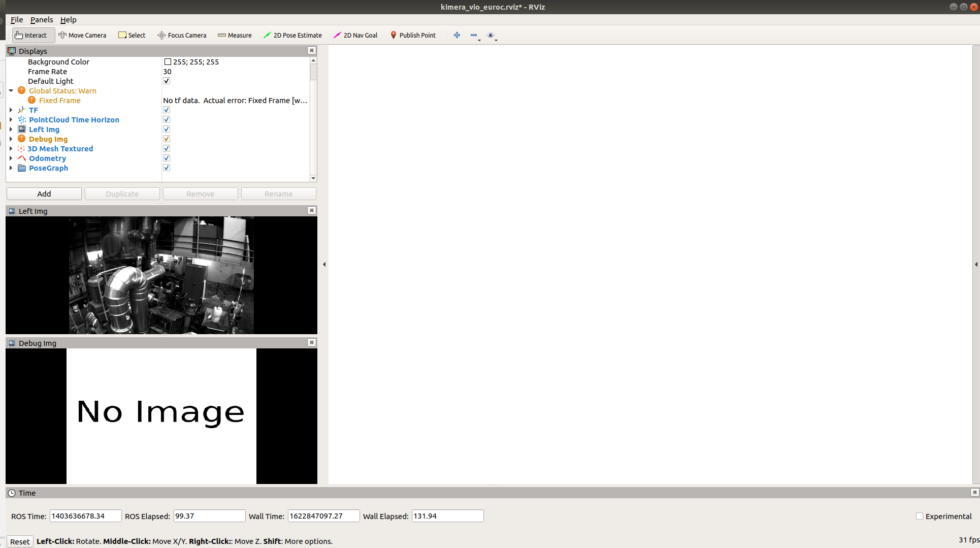Activate the Measure tool

click(x=235, y=35)
